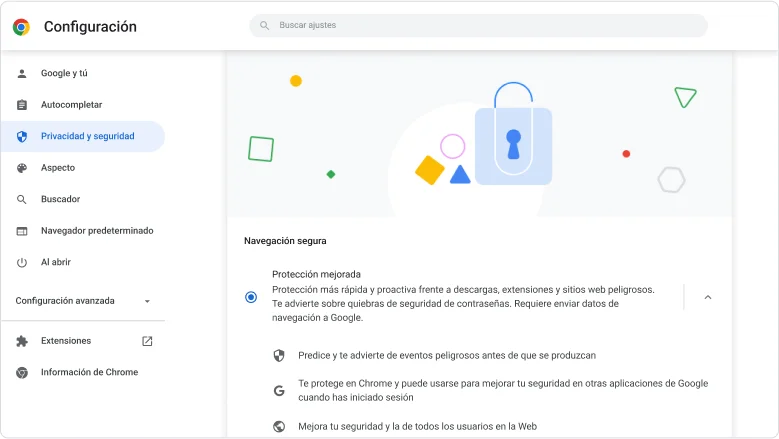This screenshot has height=439, width=779.
Task: Click the globe icon beside Mejora tu seguridad
Action: tap(279, 427)
